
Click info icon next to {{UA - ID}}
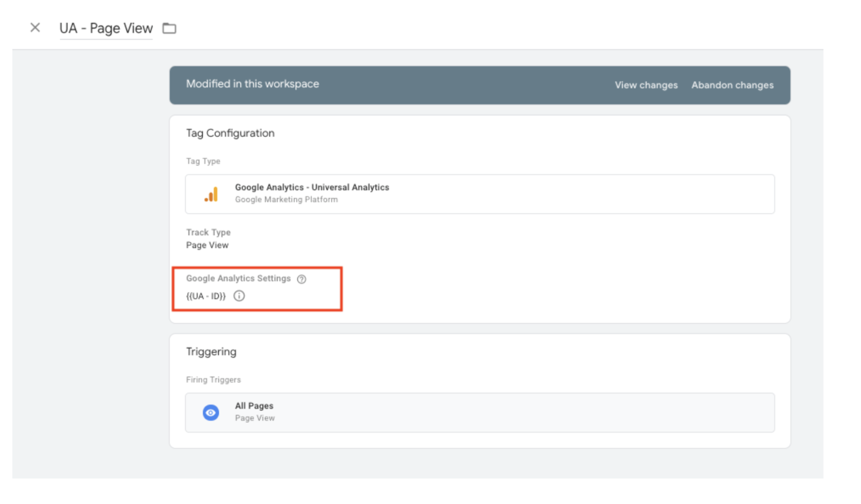239,296
